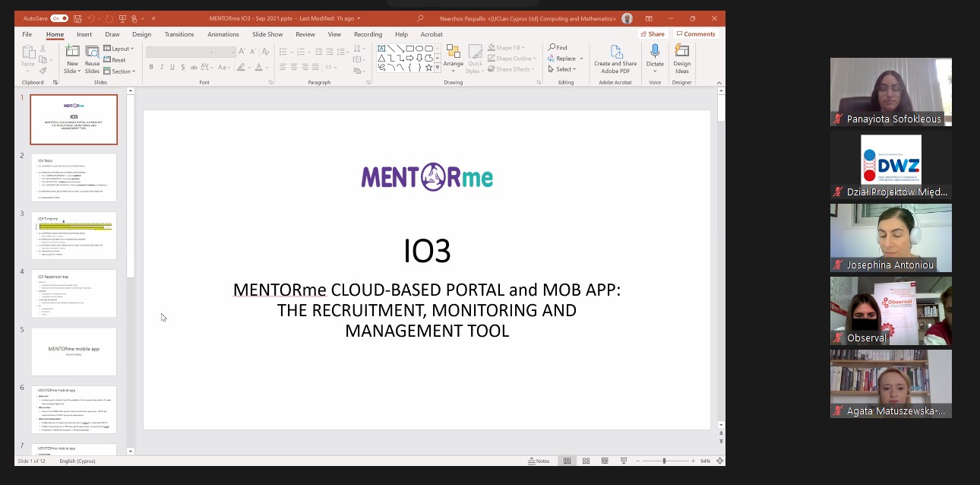The width and height of the screenshot is (980, 485).
Task: Switch to Slide Sorter view
Action: tap(586, 461)
